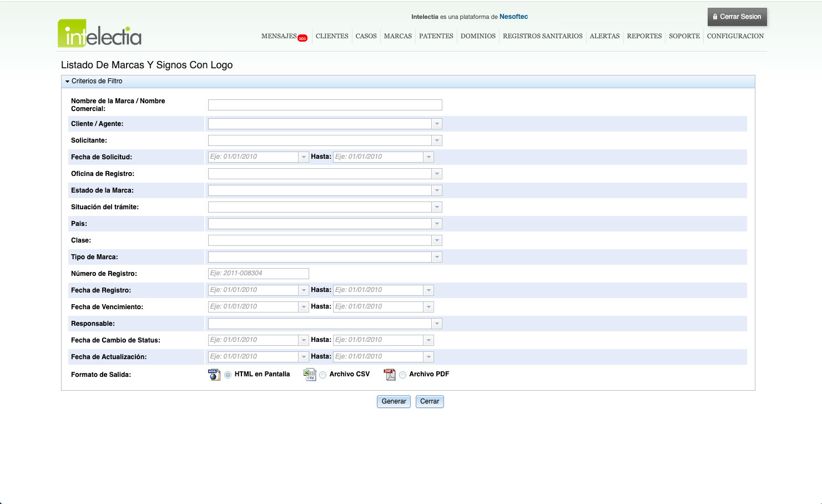822x504 pixels.
Task: Click the Cerrar Sesion button
Action: tap(737, 17)
